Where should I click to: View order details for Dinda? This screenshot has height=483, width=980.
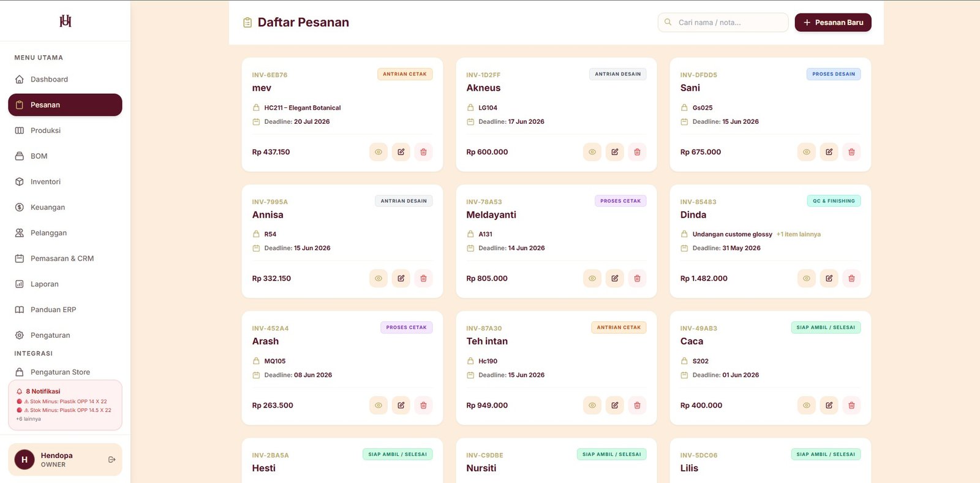[807, 278]
